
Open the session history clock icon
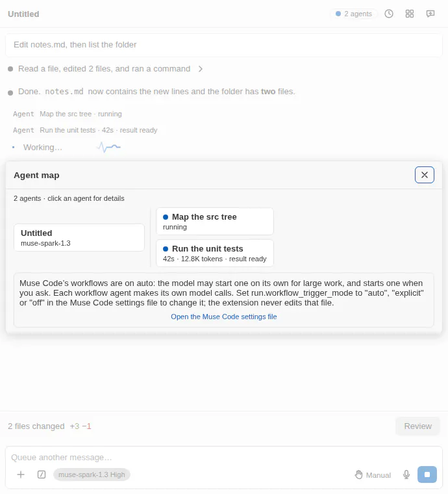pos(389,14)
